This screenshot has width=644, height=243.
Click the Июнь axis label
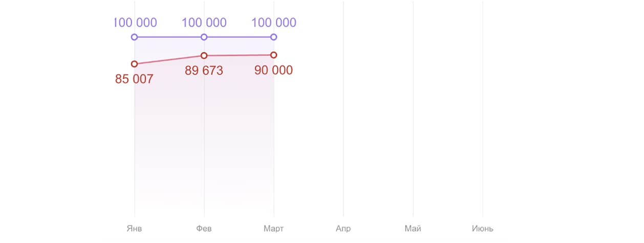[482, 229]
